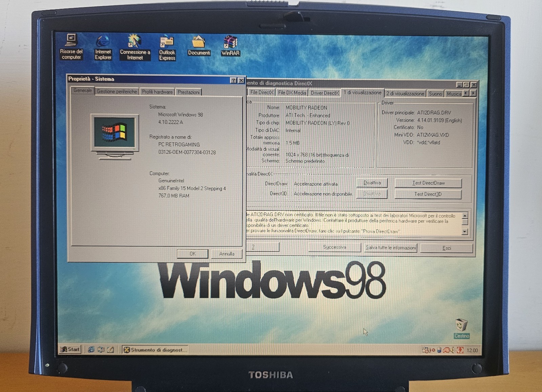The width and height of the screenshot is (542, 392).
Task: Click the Show Desktop quick launch icon
Action: pos(110,349)
